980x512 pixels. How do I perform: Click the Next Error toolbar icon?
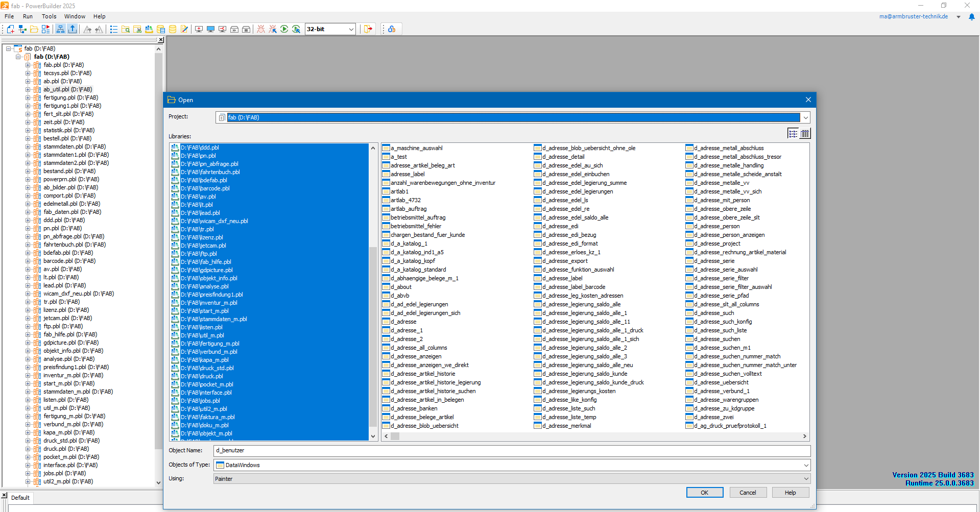87,29
